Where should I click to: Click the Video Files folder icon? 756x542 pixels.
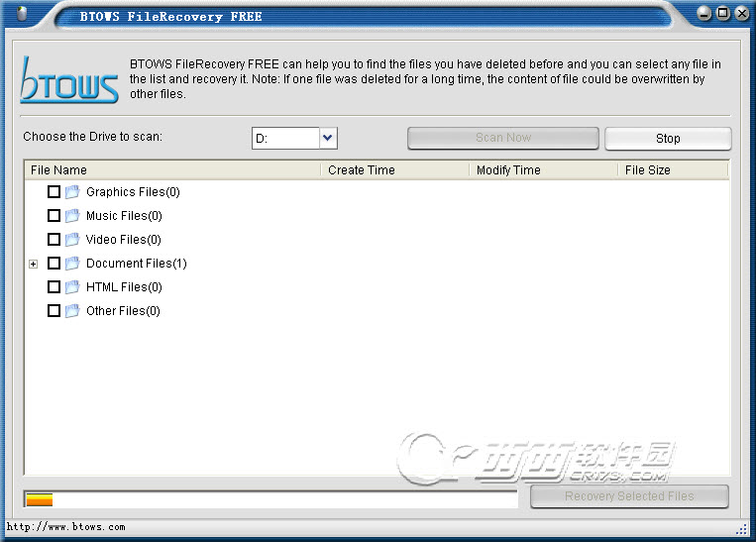coord(72,239)
